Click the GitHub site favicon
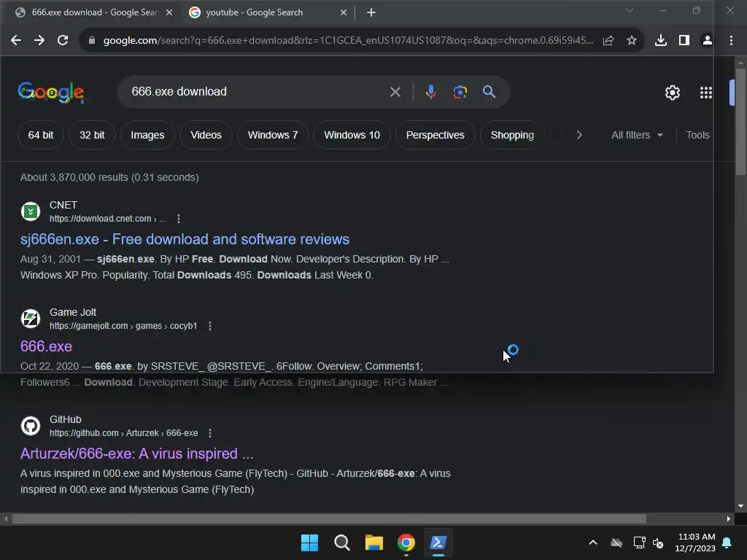 click(31, 426)
